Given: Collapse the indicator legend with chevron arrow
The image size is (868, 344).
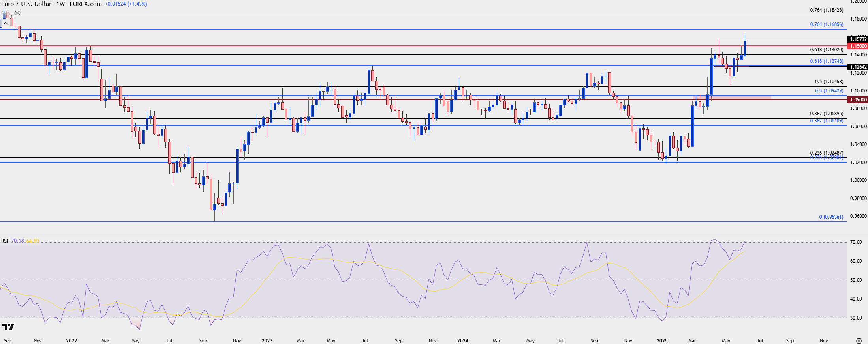Looking at the screenshot, I should coord(6,23).
